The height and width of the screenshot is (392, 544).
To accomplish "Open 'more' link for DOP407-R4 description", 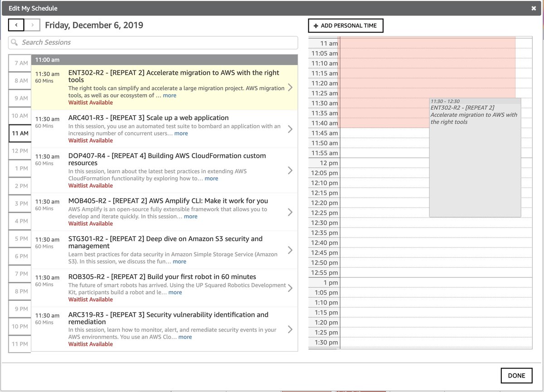I will pyautogui.click(x=211, y=179).
